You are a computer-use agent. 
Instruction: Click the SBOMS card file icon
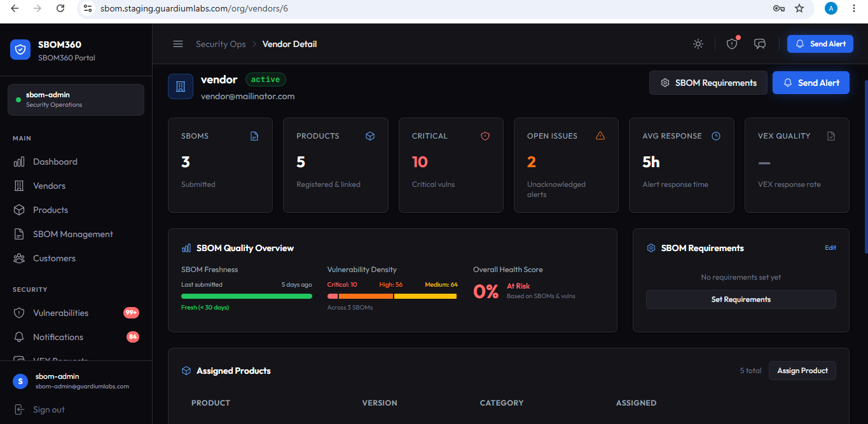254,136
